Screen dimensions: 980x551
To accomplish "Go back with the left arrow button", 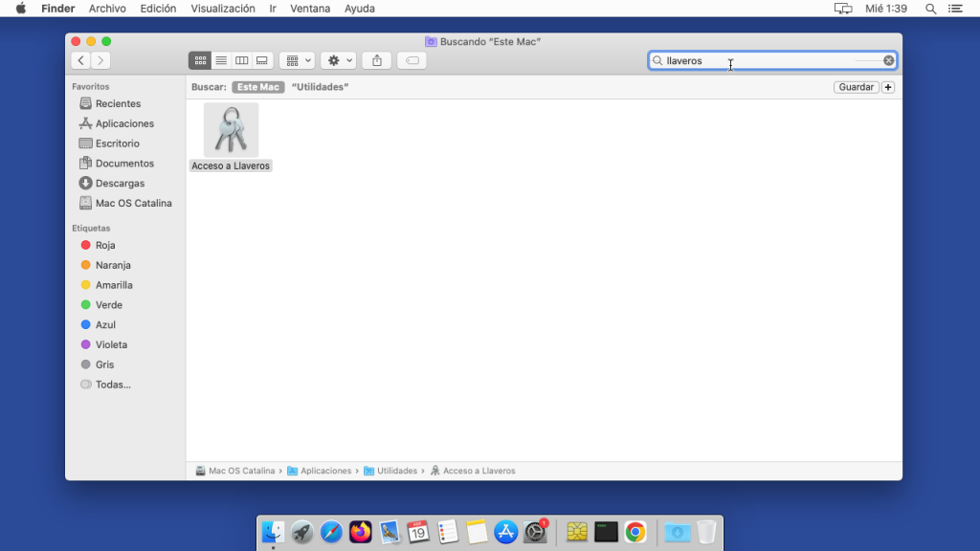I will tap(80, 60).
